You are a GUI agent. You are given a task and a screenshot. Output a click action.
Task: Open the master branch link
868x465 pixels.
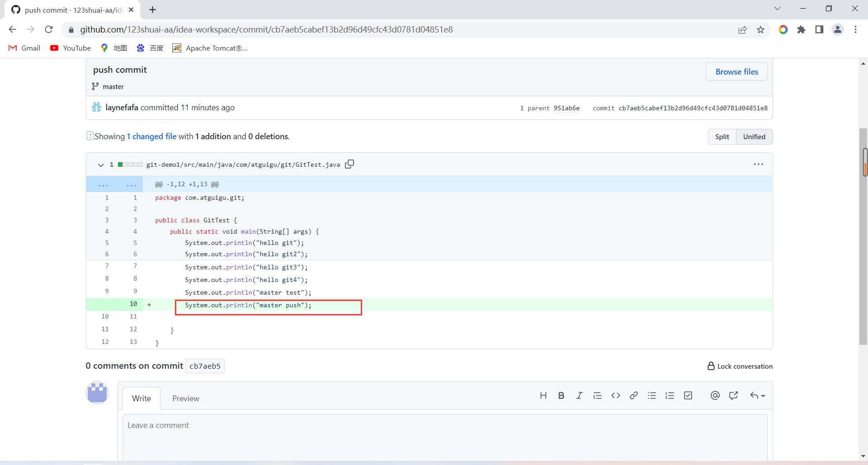click(113, 87)
